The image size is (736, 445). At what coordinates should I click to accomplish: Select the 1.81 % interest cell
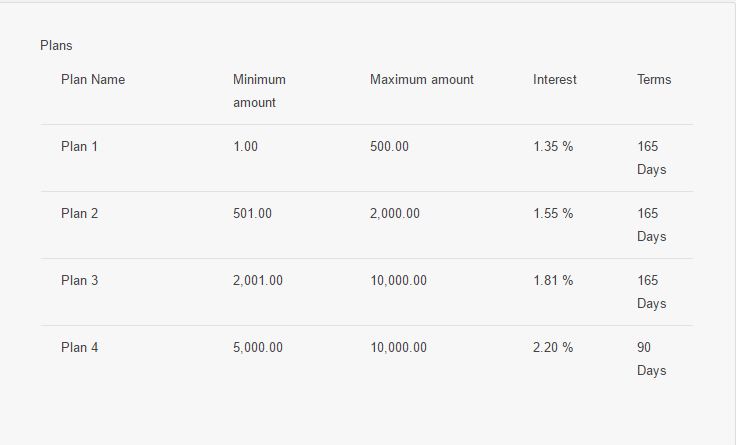(x=553, y=281)
